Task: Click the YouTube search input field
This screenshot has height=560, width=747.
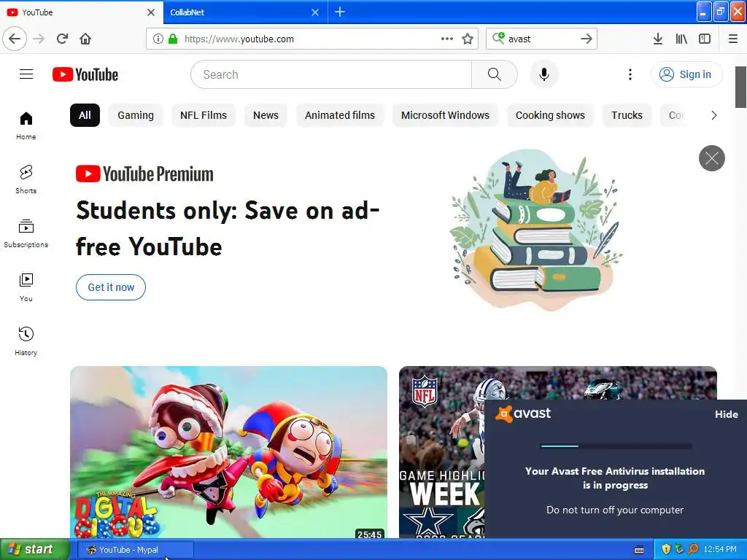Action: [331, 74]
